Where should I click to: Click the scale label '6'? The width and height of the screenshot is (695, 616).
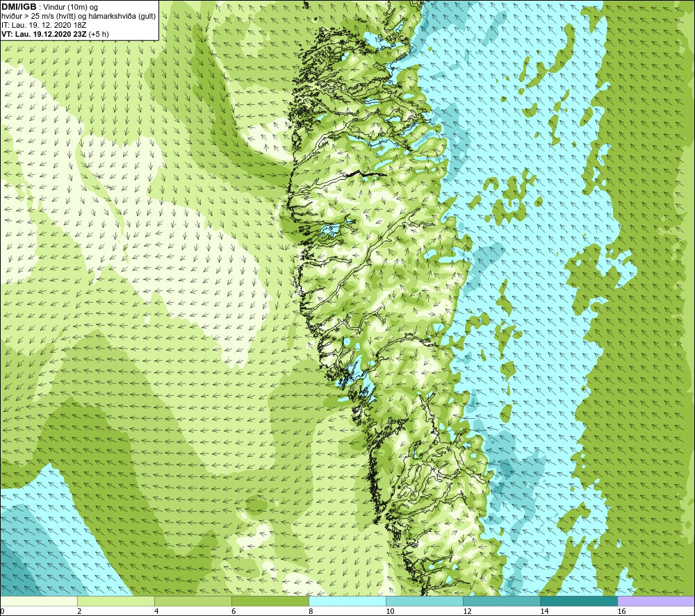[x=234, y=612]
